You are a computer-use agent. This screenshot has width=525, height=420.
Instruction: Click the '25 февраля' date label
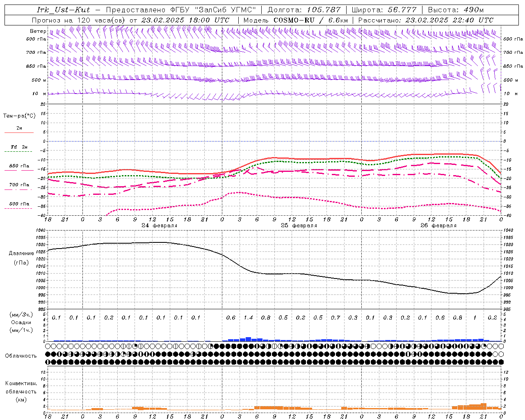(299, 226)
